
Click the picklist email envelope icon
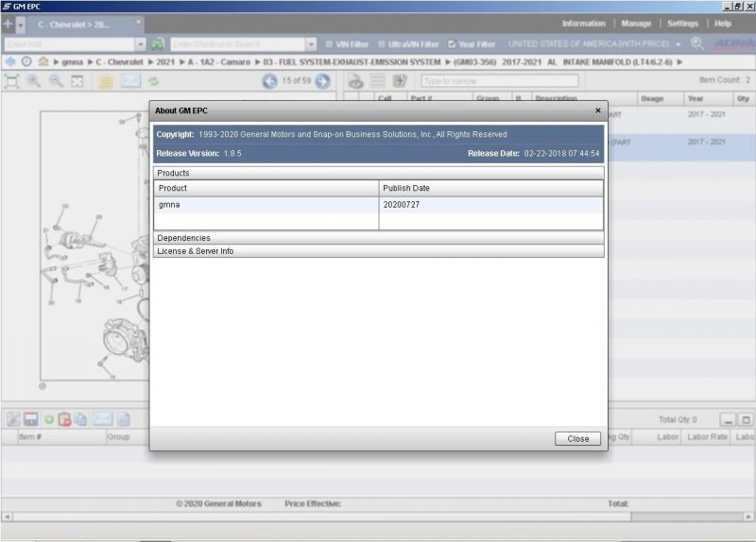click(102, 418)
